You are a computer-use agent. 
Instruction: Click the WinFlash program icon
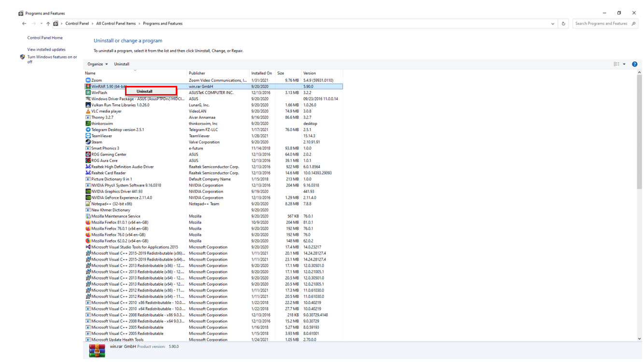(x=88, y=93)
